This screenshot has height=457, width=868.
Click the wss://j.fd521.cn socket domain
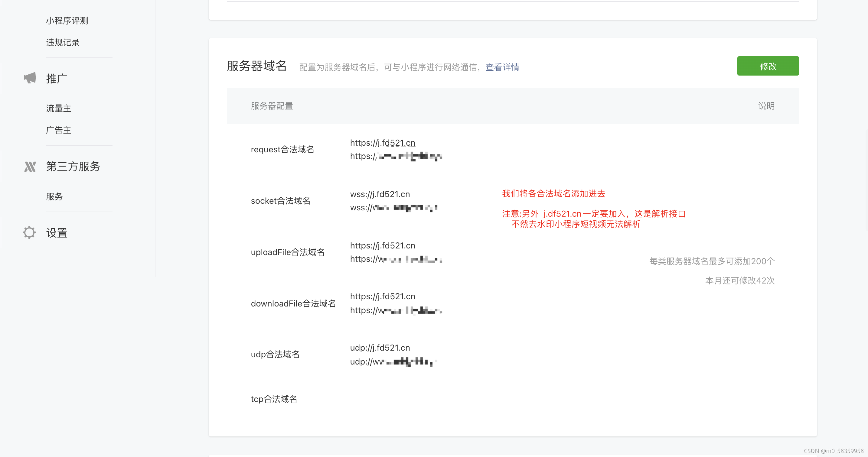point(380,194)
